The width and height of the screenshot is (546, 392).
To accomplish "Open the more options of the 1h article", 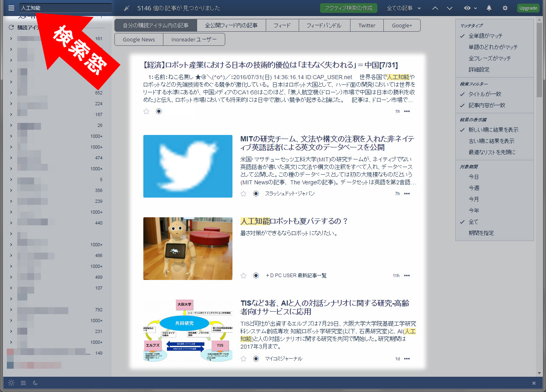I will click(x=407, y=111).
